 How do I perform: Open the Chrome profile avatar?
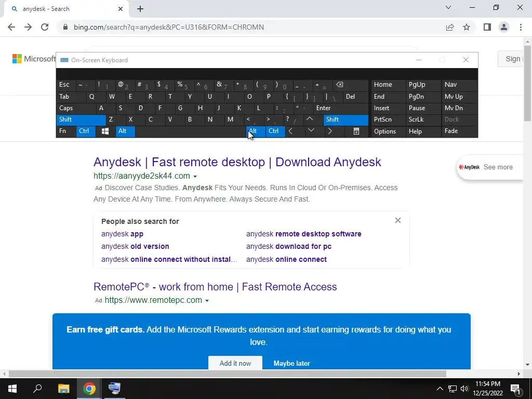tap(504, 27)
